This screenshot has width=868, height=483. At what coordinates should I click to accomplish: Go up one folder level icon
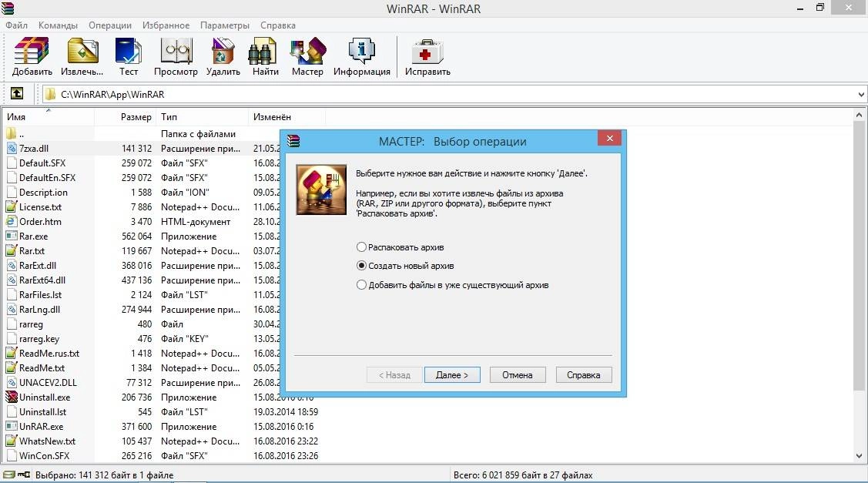coord(17,94)
